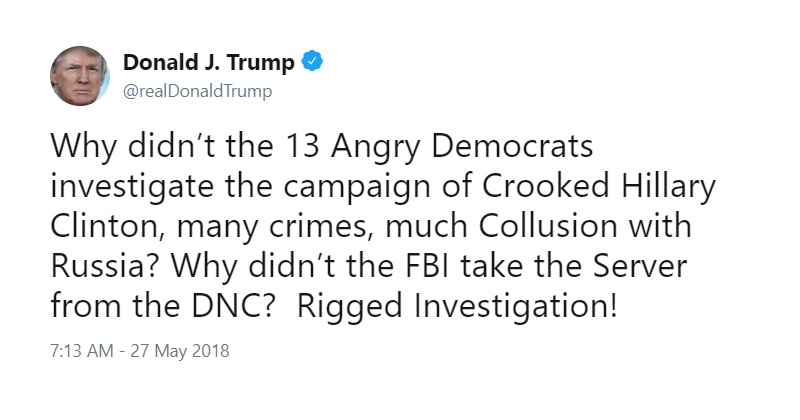Click the words "Crooked Hillary"

click(x=599, y=187)
